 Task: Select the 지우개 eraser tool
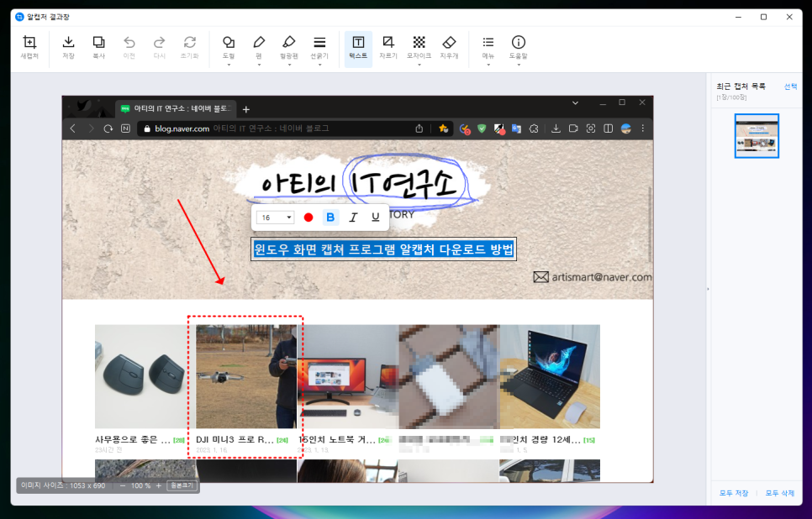(x=449, y=47)
